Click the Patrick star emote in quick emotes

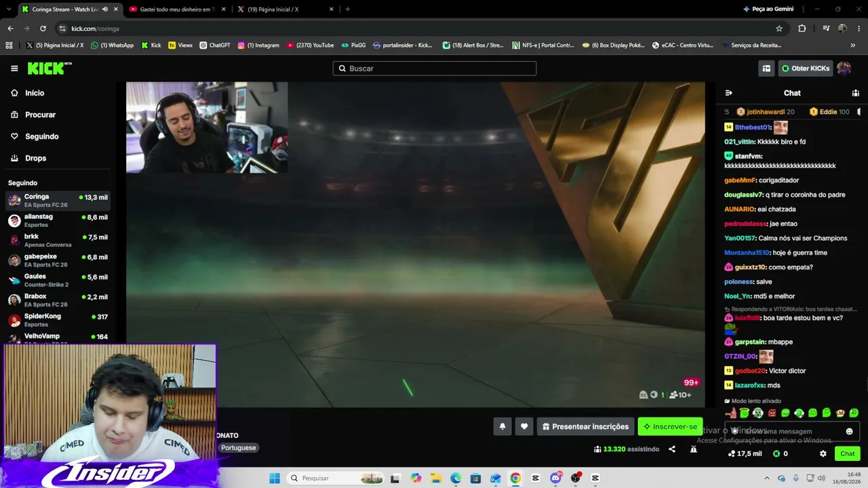pyautogui.click(x=731, y=413)
